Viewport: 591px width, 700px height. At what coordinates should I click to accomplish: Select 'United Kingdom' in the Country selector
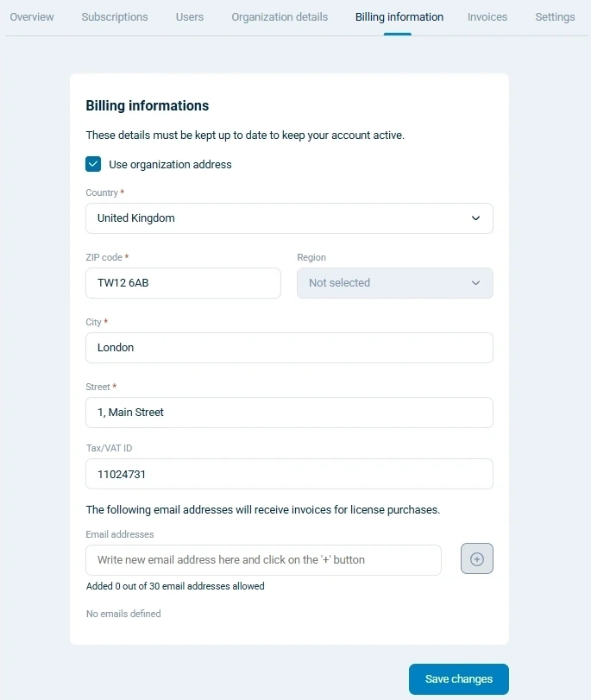(x=289, y=218)
